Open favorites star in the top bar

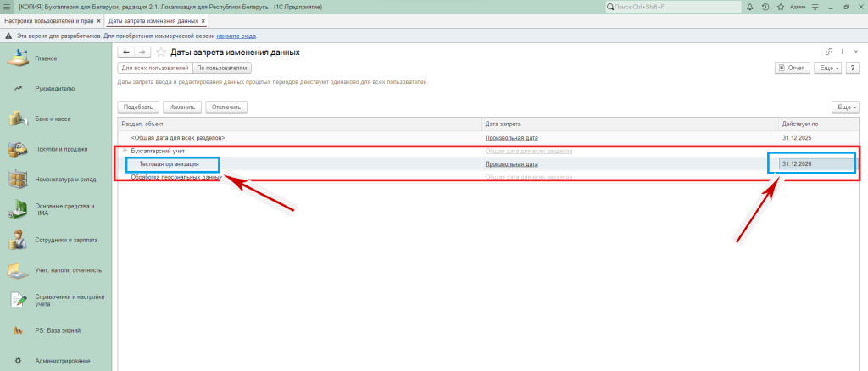[782, 7]
